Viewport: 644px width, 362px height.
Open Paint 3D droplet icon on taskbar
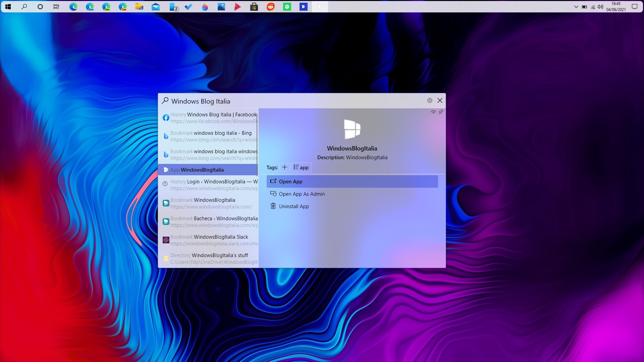(x=205, y=6)
